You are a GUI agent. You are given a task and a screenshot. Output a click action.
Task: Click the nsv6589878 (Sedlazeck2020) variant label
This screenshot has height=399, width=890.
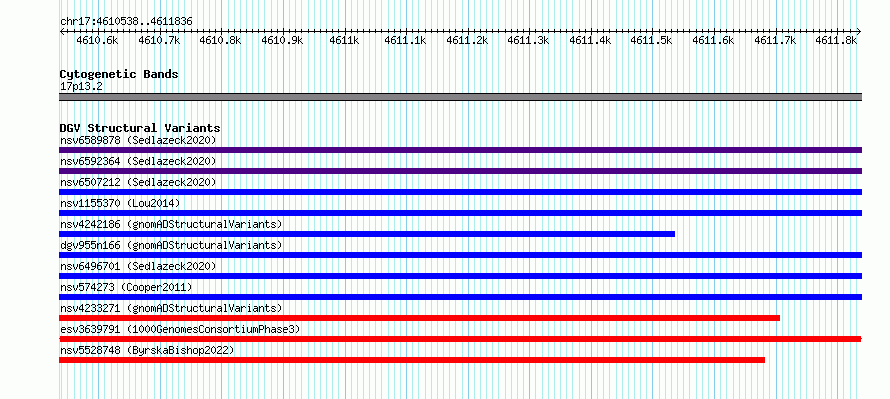point(138,140)
